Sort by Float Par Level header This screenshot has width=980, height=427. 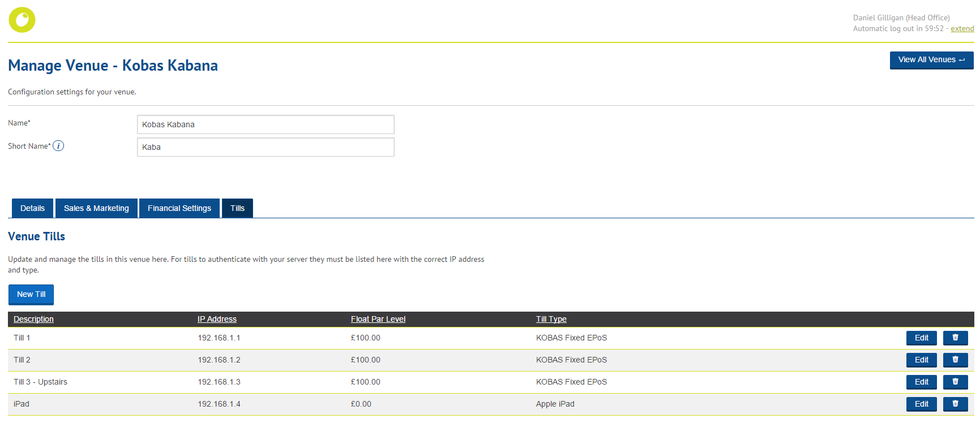378,319
